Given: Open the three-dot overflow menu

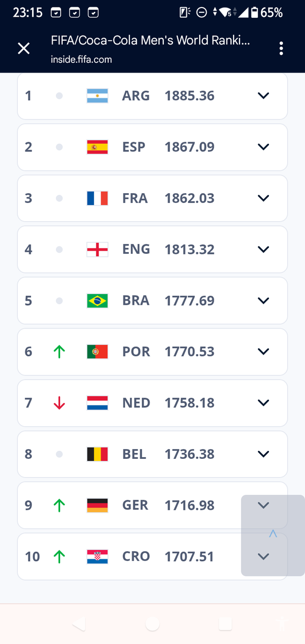Looking at the screenshot, I should (281, 48).
